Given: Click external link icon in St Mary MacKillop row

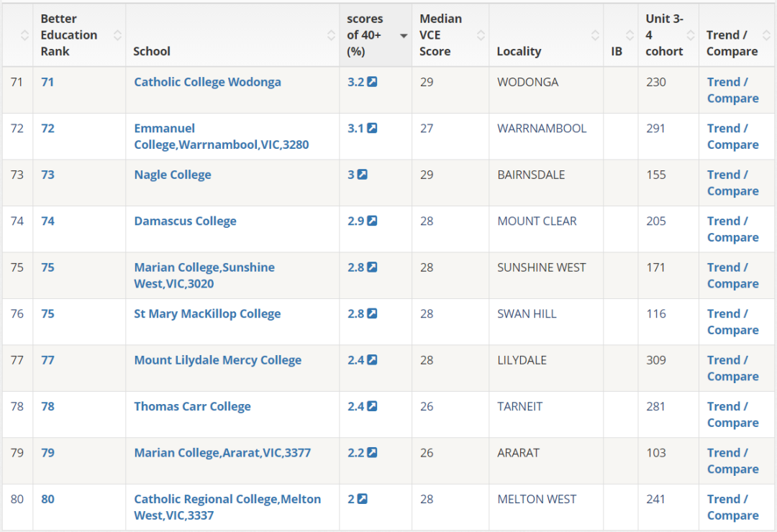Looking at the screenshot, I should click(x=372, y=313).
